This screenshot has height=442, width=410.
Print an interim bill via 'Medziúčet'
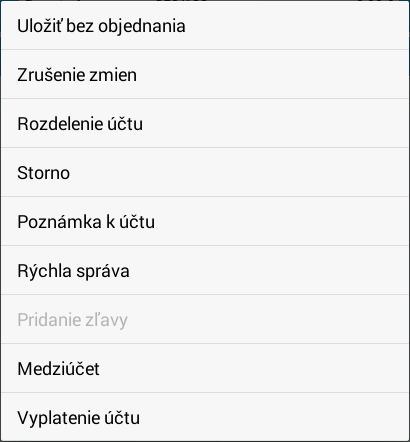(205, 368)
